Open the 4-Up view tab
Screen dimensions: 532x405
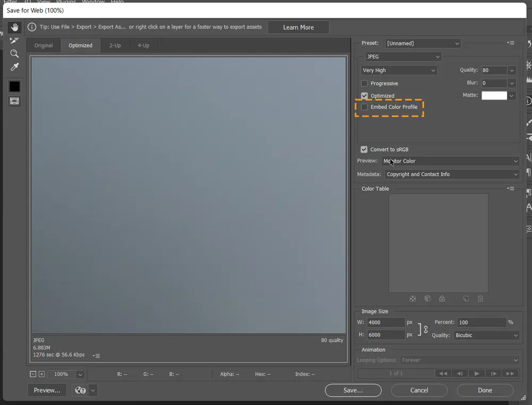click(x=143, y=45)
